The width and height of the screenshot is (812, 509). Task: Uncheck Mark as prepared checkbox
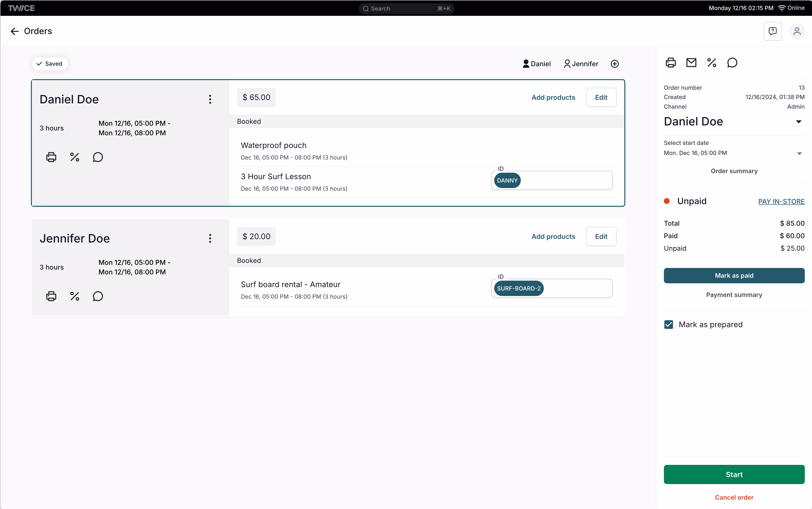coord(669,325)
